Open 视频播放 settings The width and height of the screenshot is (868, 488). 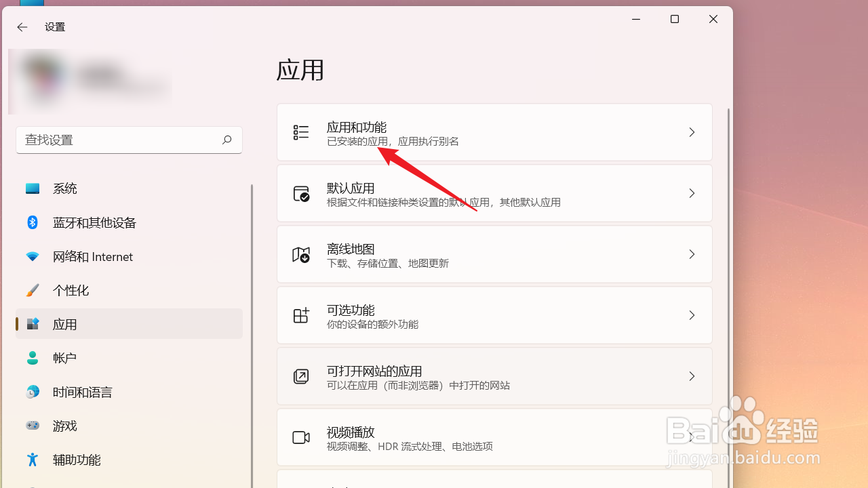point(494,437)
